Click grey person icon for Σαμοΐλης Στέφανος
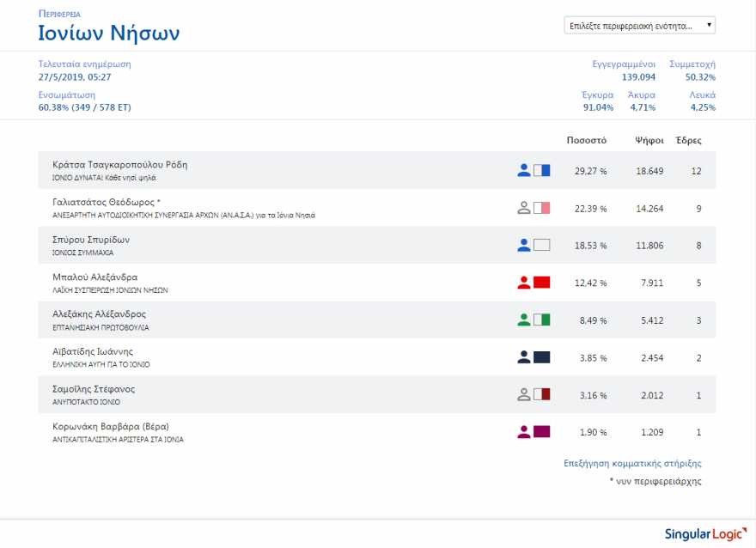The image size is (756, 548). [x=524, y=394]
